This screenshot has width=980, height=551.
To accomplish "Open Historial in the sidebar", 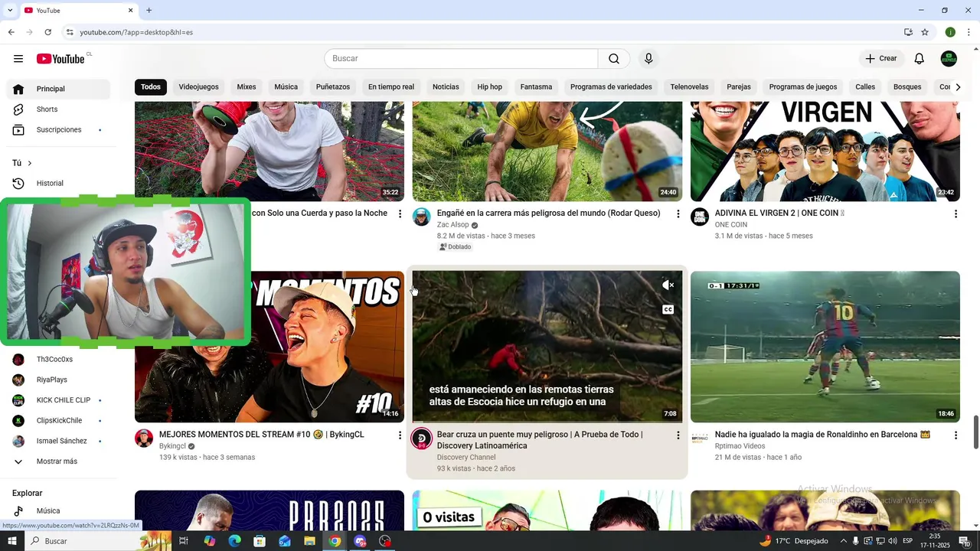I will point(58,184).
